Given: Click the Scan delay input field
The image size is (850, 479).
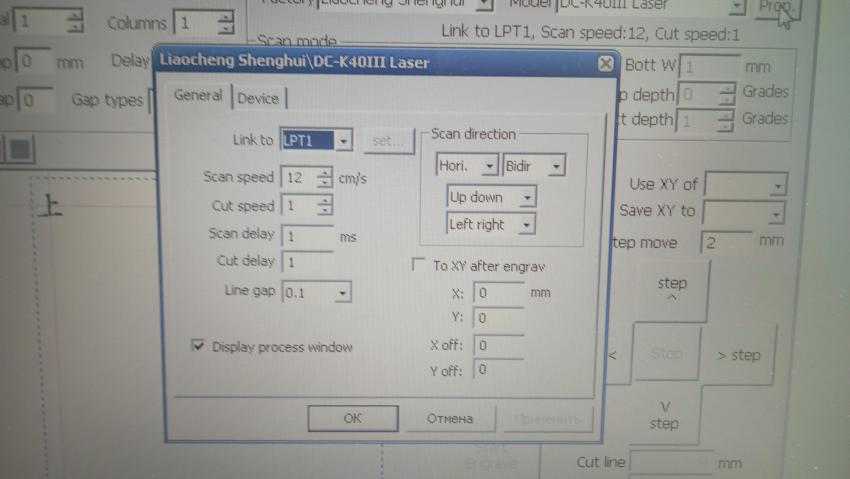Looking at the screenshot, I should tap(308, 237).
